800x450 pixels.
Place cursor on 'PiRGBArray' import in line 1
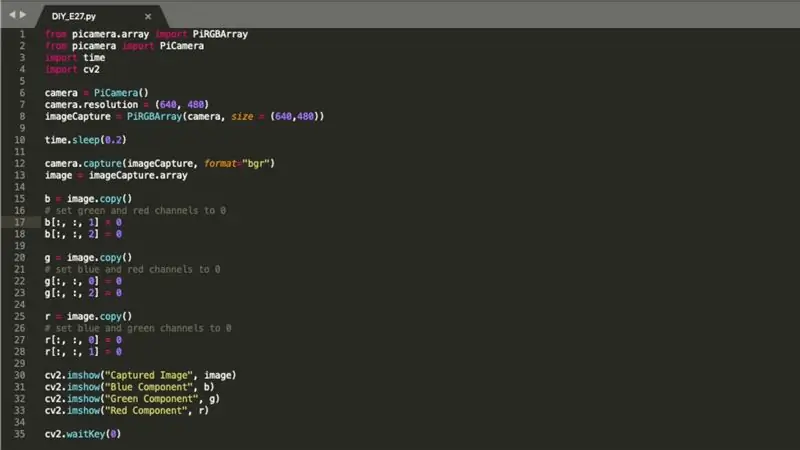pos(220,34)
